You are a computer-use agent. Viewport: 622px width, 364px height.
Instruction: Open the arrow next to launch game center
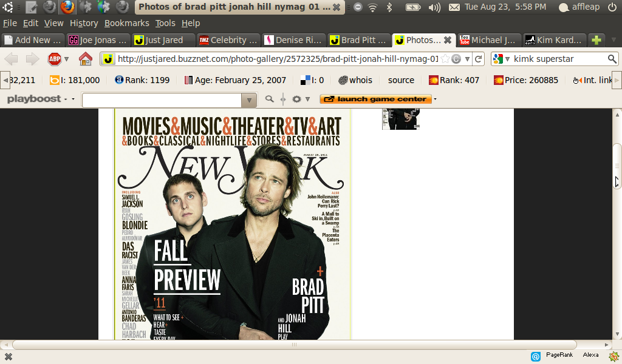(x=435, y=99)
